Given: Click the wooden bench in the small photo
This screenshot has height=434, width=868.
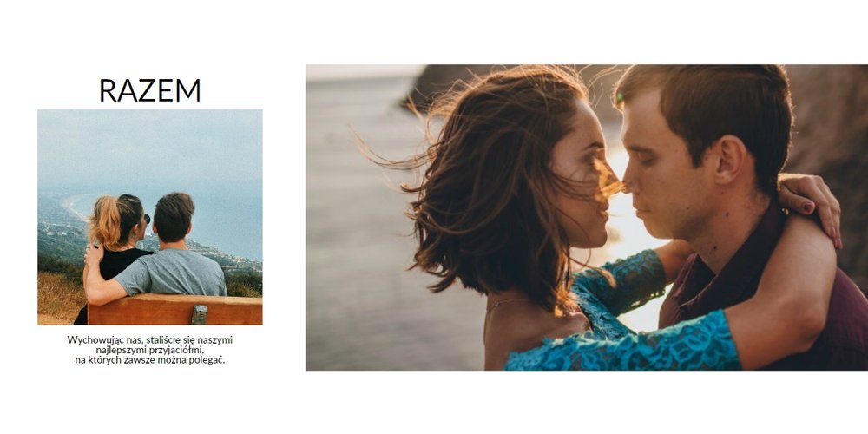Looking at the screenshot, I should (174, 310).
